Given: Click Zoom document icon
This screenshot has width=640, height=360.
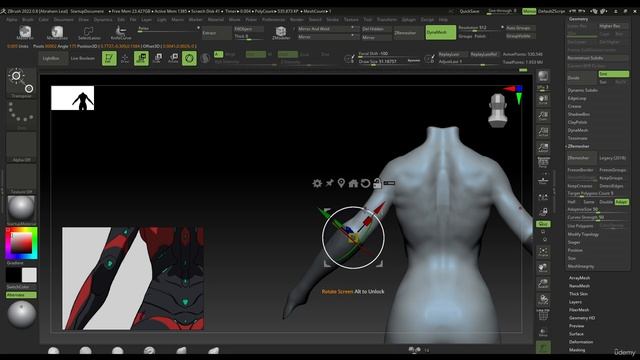Looking at the screenshot, I should point(543,116).
